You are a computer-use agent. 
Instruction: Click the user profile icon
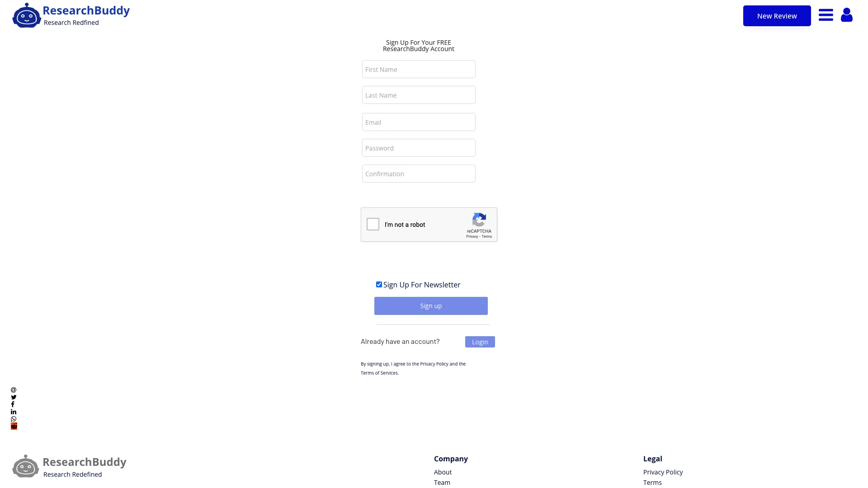847,15
